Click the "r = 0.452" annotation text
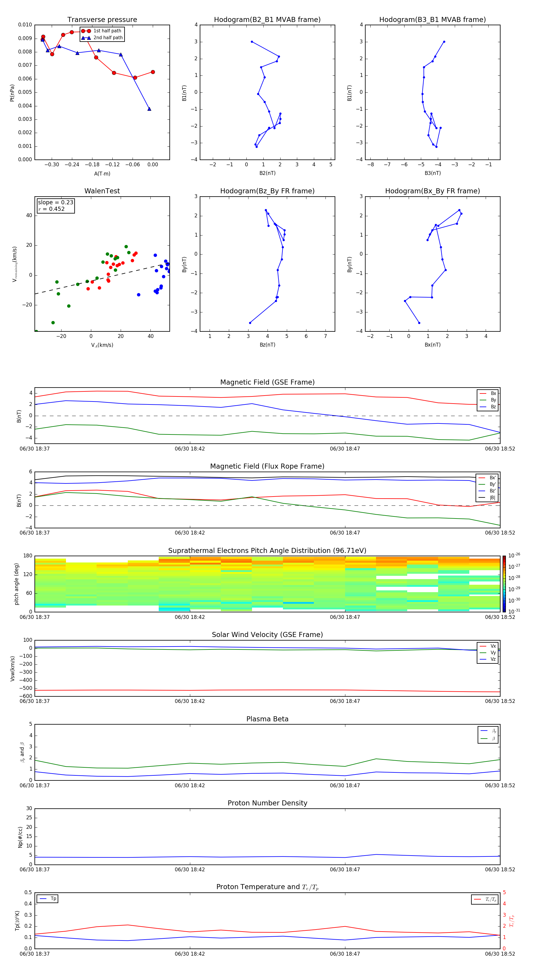This screenshot has width=535, height=980. tap(51, 209)
